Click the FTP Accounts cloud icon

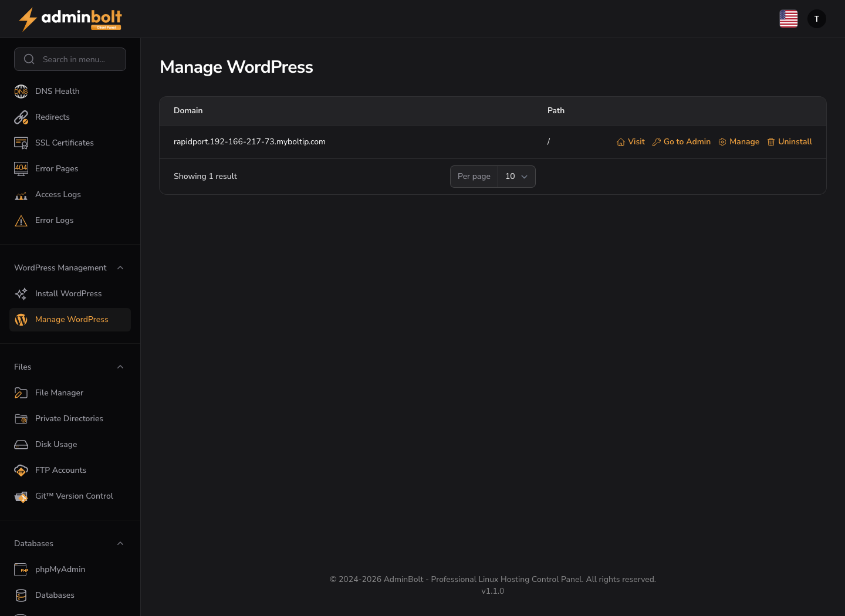tap(21, 470)
